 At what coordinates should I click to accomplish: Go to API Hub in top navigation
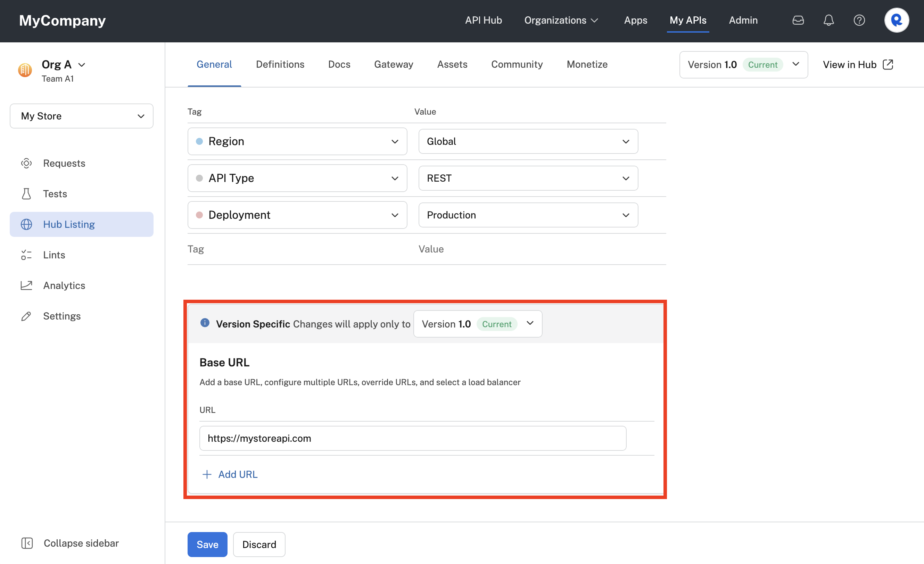pyautogui.click(x=484, y=20)
